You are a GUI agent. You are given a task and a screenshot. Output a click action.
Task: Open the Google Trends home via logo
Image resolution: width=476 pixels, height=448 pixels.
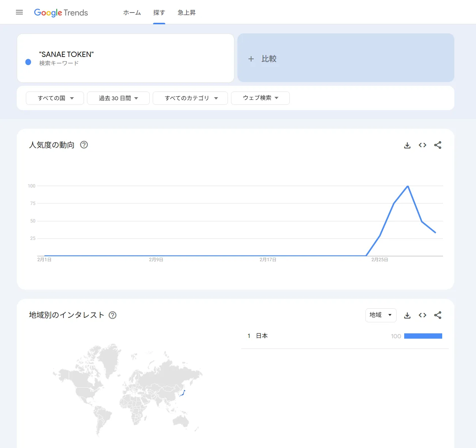click(61, 13)
